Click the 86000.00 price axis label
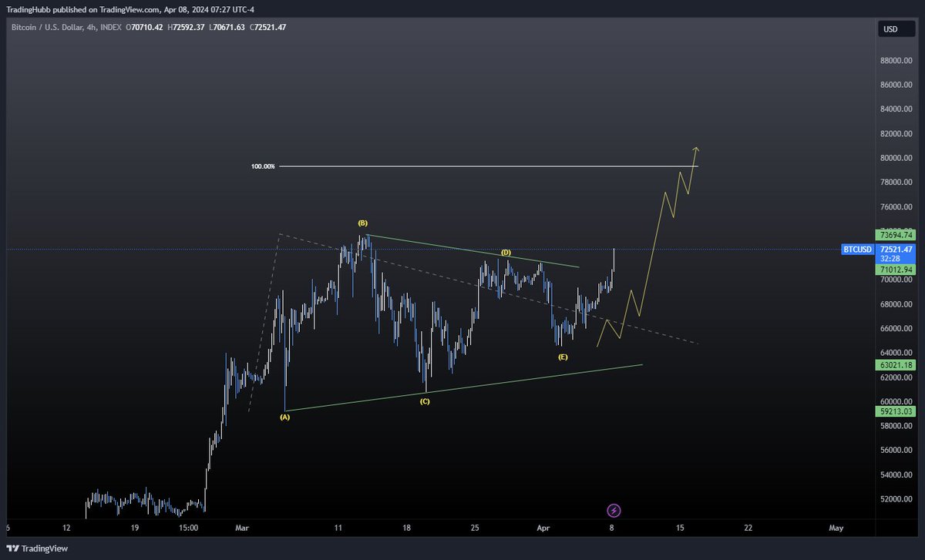925x560 pixels. click(x=897, y=85)
